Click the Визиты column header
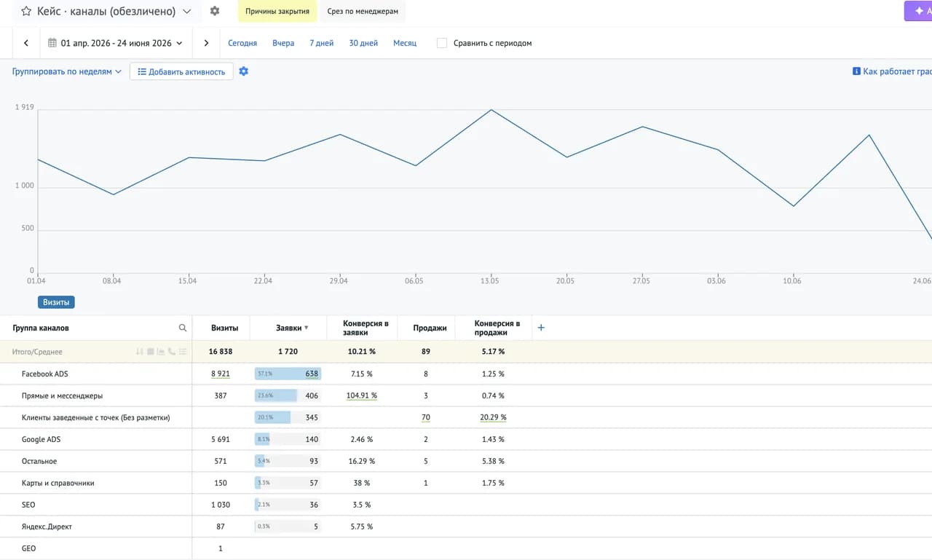The width and height of the screenshot is (932, 560). coord(224,328)
